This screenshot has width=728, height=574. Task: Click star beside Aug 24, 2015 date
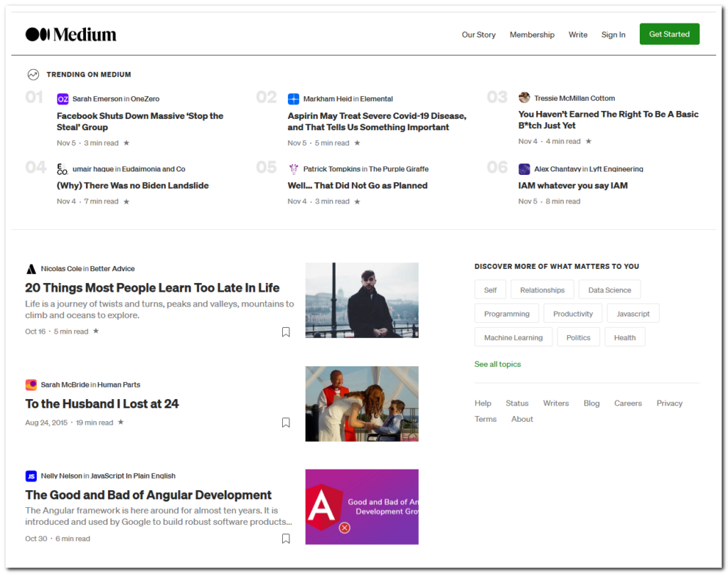pos(121,422)
